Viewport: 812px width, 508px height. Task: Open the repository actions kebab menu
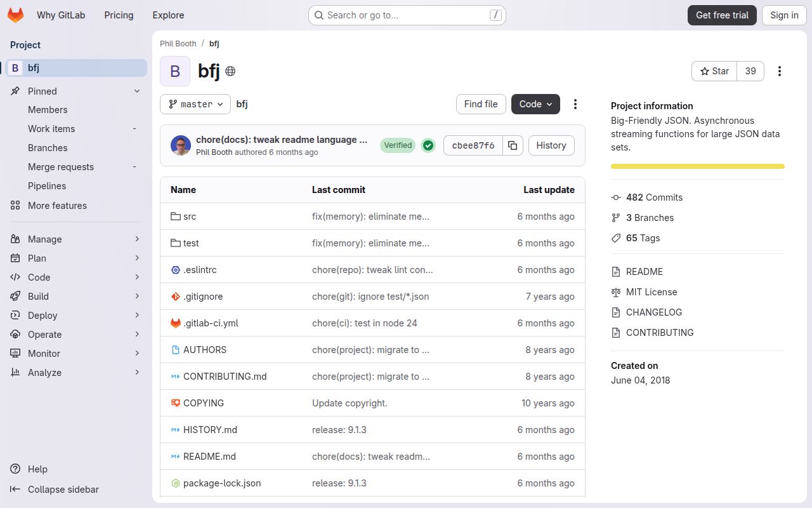(575, 104)
